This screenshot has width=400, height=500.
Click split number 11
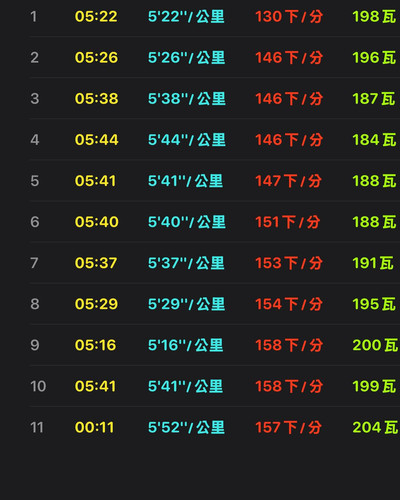[37, 427]
